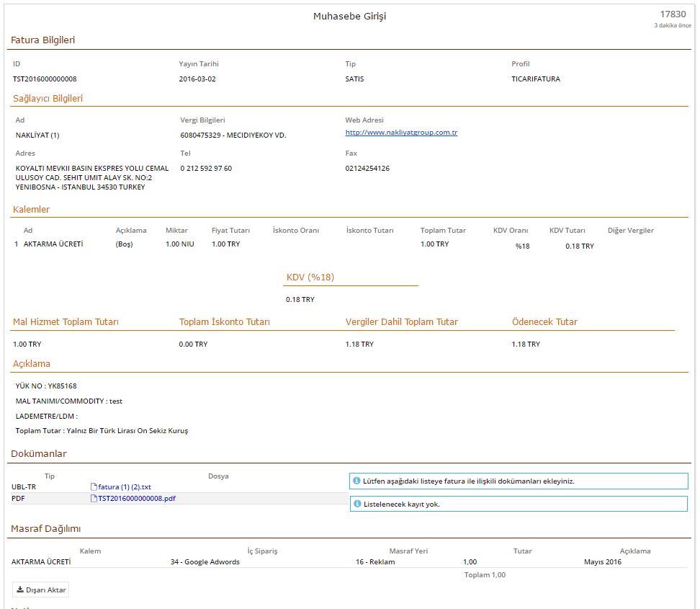Click info icon in the add-documents notice

pos(356,481)
